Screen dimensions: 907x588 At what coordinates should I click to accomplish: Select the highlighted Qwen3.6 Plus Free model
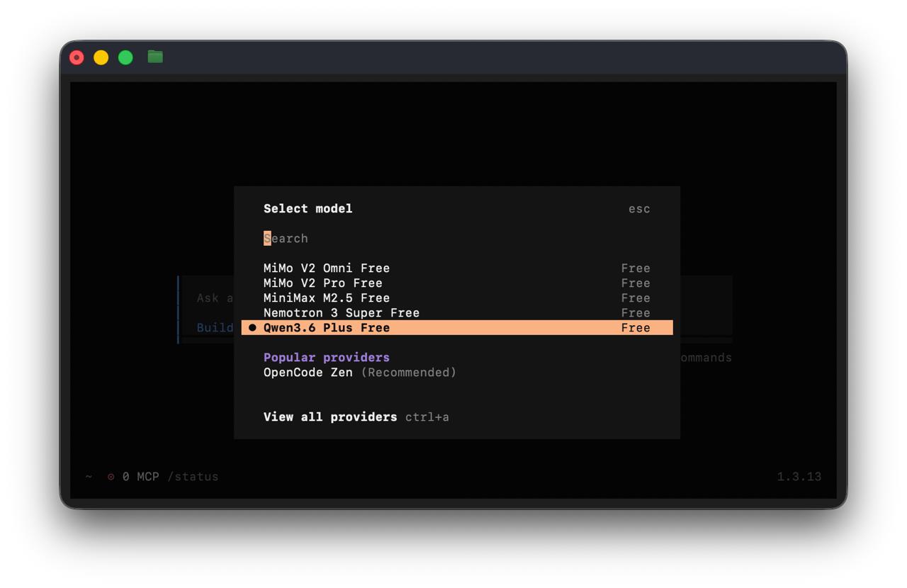tap(457, 327)
